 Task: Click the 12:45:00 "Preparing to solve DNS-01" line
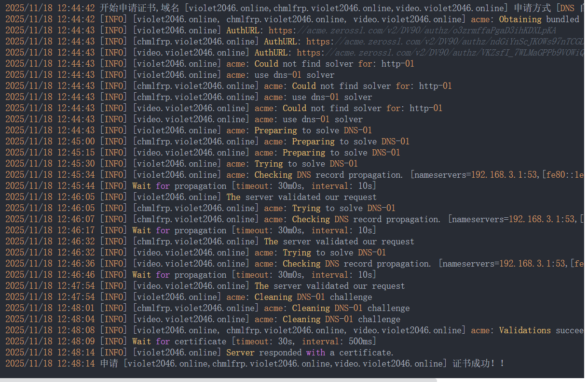point(350,141)
